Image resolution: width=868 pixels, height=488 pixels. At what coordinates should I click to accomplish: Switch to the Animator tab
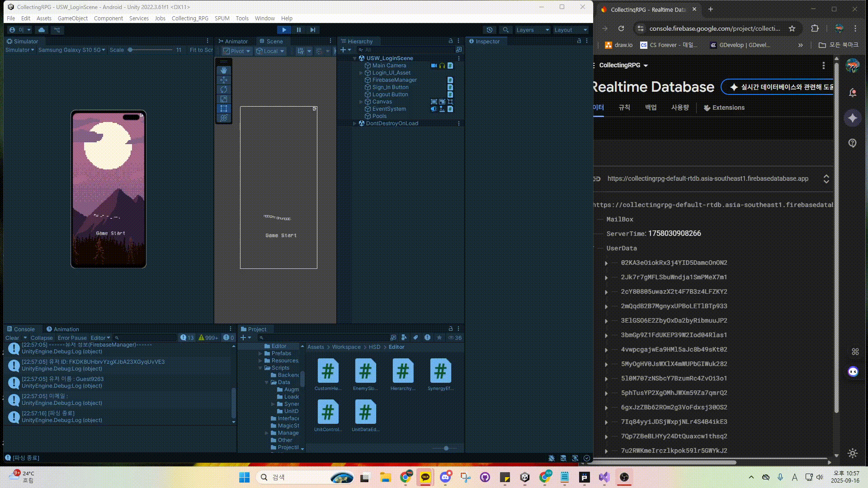[x=233, y=41]
